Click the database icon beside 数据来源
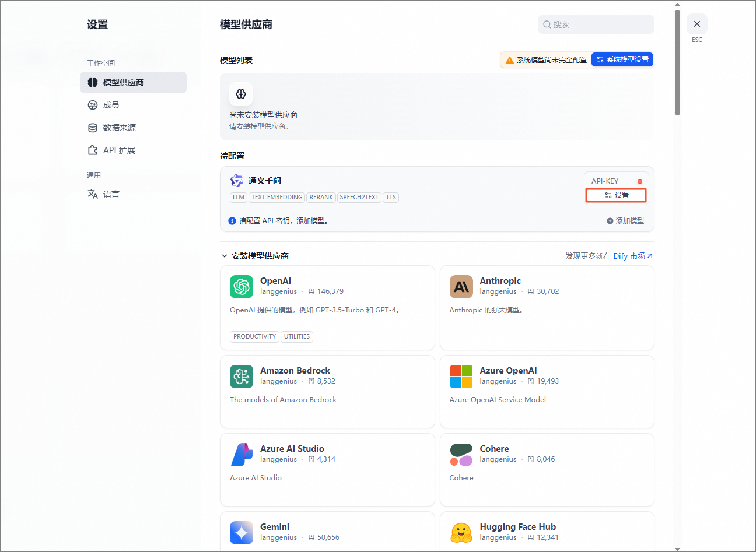This screenshot has width=756, height=552. coord(93,128)
